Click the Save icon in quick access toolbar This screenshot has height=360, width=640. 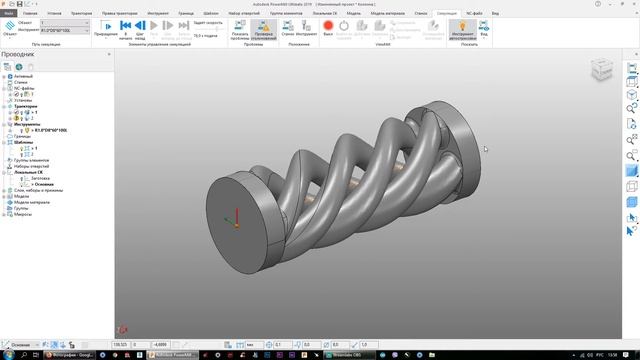[x=19, y=4]
